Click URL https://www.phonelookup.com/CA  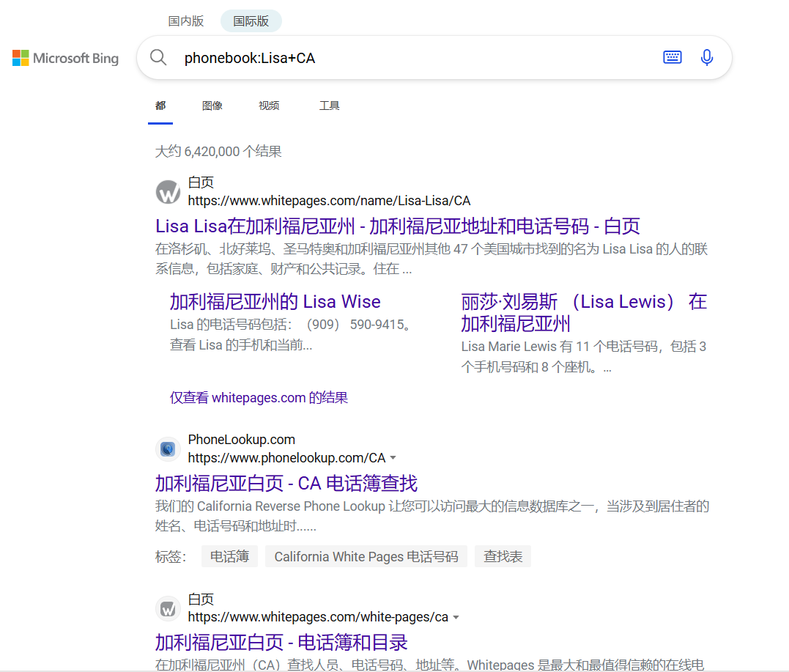pyautogui.click(x=287, y=458)
